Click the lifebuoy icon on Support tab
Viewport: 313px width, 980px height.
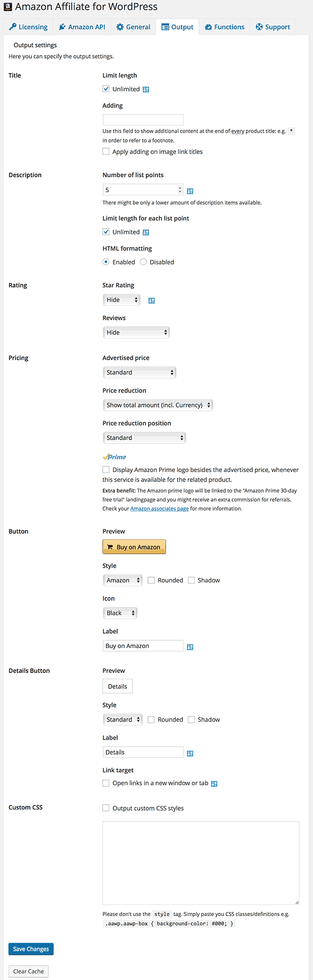click(259, 27)
